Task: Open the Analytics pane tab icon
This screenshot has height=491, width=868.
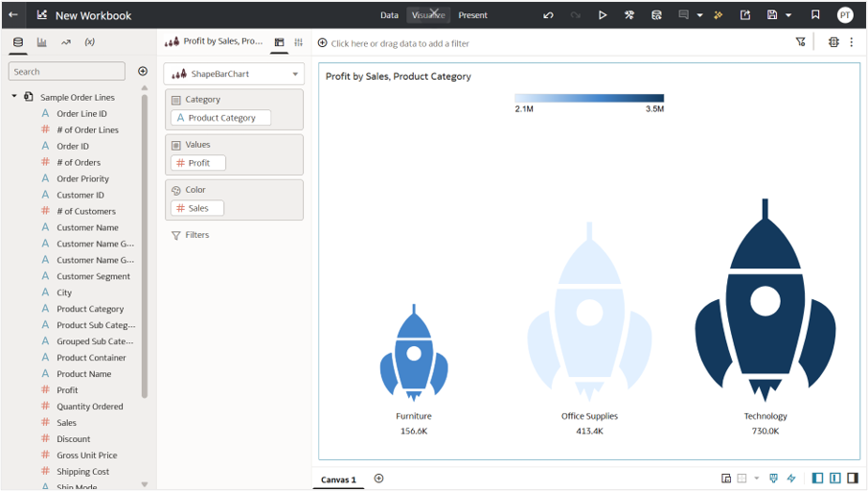Action: (66, 42)
